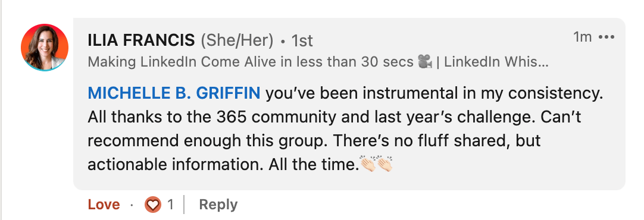Click Ilia Francis's profile photo
The height and width of the screenshot is (220, 644).
[x=45, y=48]
